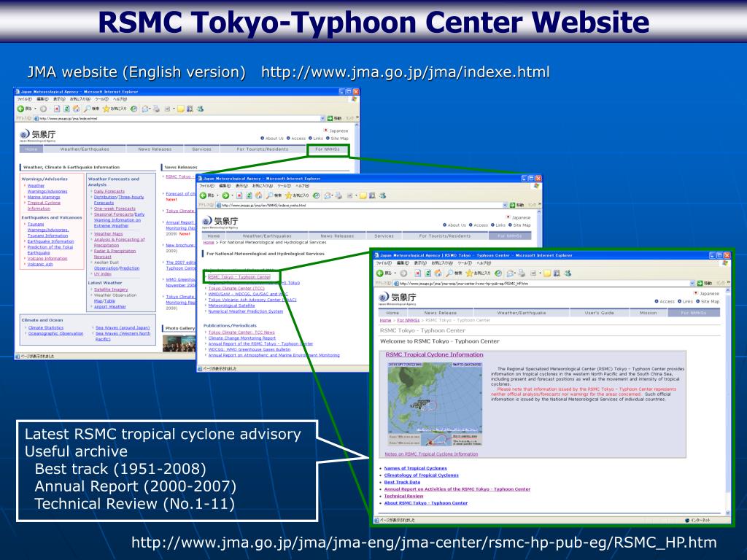Select Weather/Earthquakes tab on JMA home page
This screenshot has width=747, height=560.
tap(85, 149)
